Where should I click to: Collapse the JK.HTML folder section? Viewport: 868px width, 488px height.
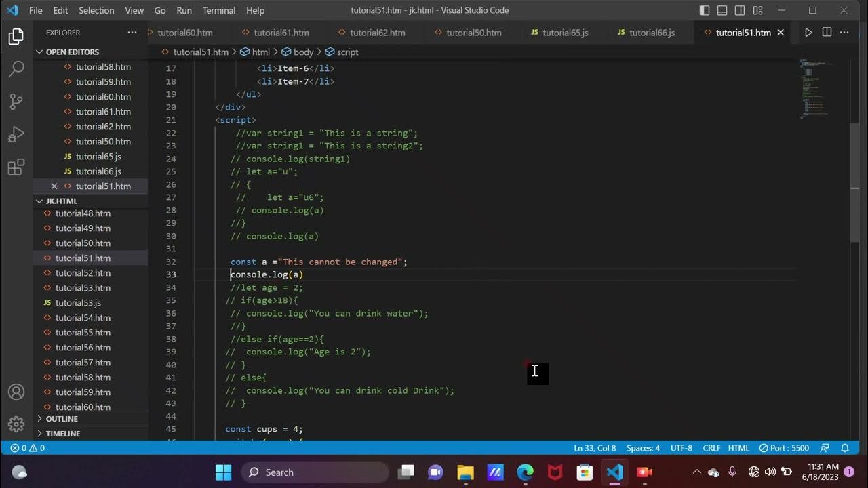(x=90, y=201)
